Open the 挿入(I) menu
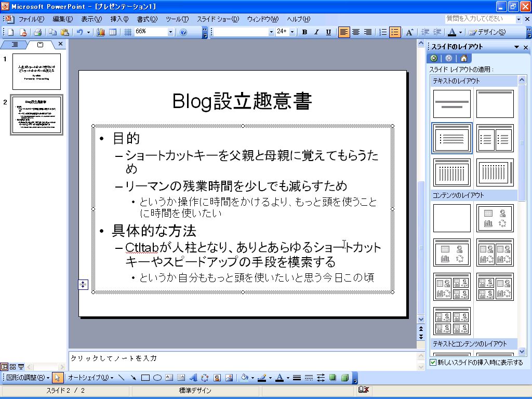 119,19
